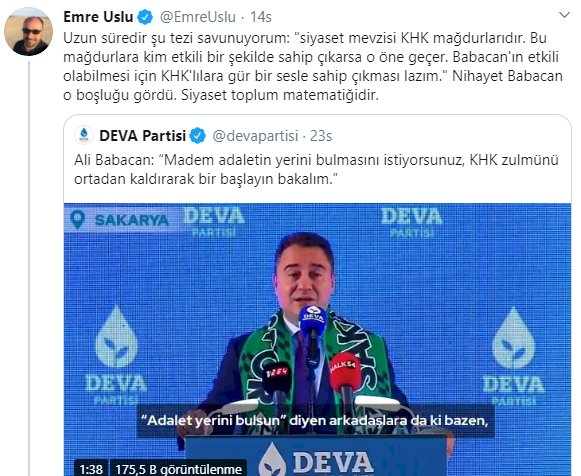This screenshot has height=476, width=581.
Task: Click the DEVA water-drop logo at video left
Action: click(x=116, y=337)
